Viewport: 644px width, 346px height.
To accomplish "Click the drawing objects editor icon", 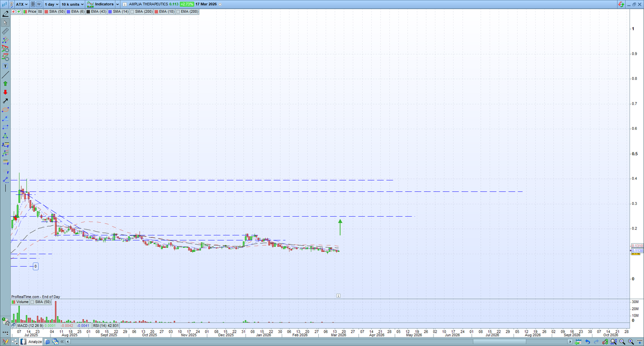I will coord(5,342).
